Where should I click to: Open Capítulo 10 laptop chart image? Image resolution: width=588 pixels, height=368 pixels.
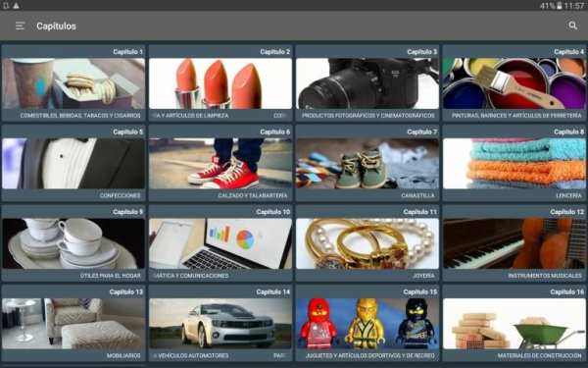click(220, 243)
